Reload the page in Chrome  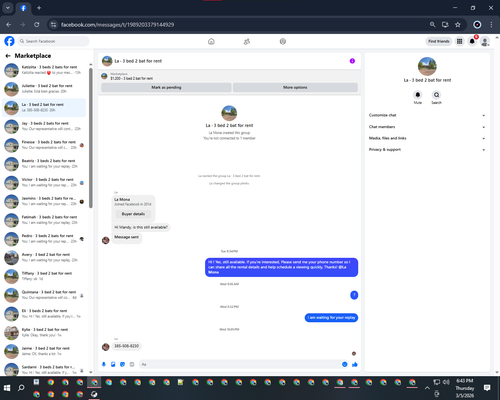[37, 25]
